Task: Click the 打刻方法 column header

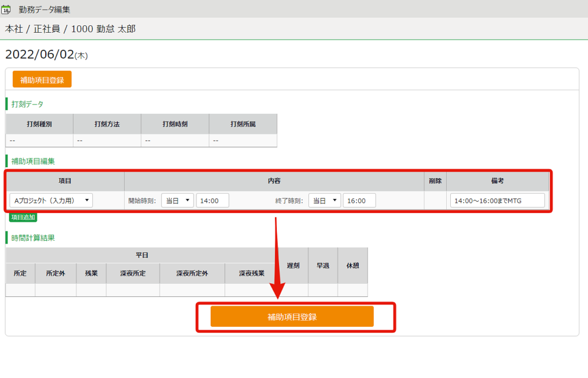Action: coord(107,124)
